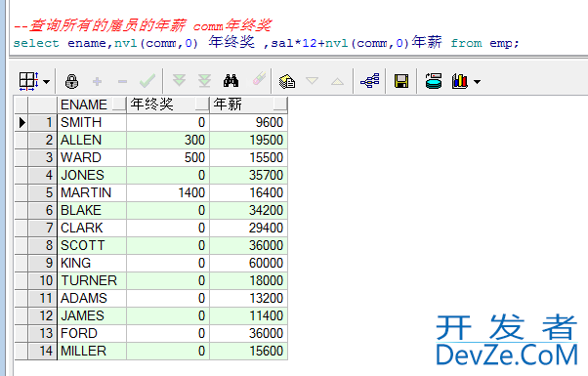Click the 15600 salary value
Image resolution: width=588 pixels, height=376 pixels.
tap(249, 352)
